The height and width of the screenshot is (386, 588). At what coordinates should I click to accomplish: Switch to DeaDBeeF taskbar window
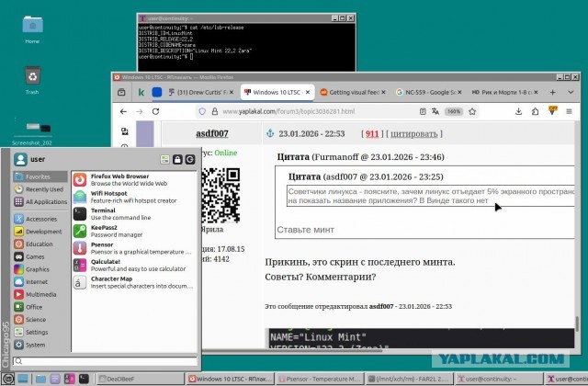141,379
